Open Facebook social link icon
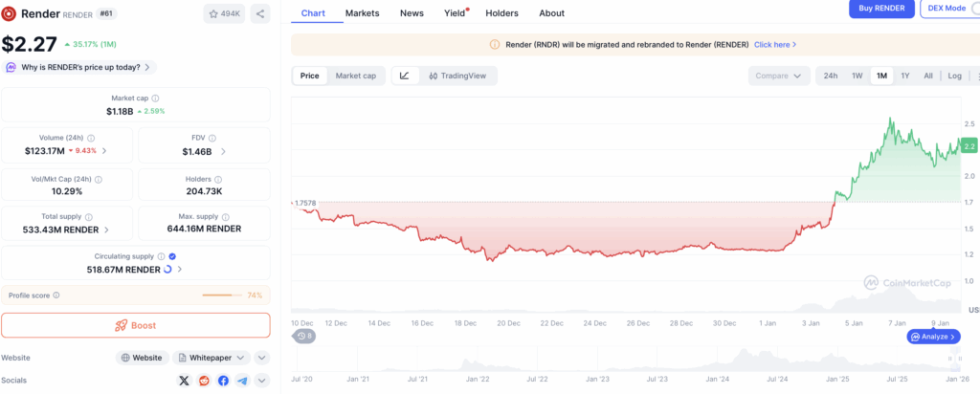 click(x=223, y=381)
